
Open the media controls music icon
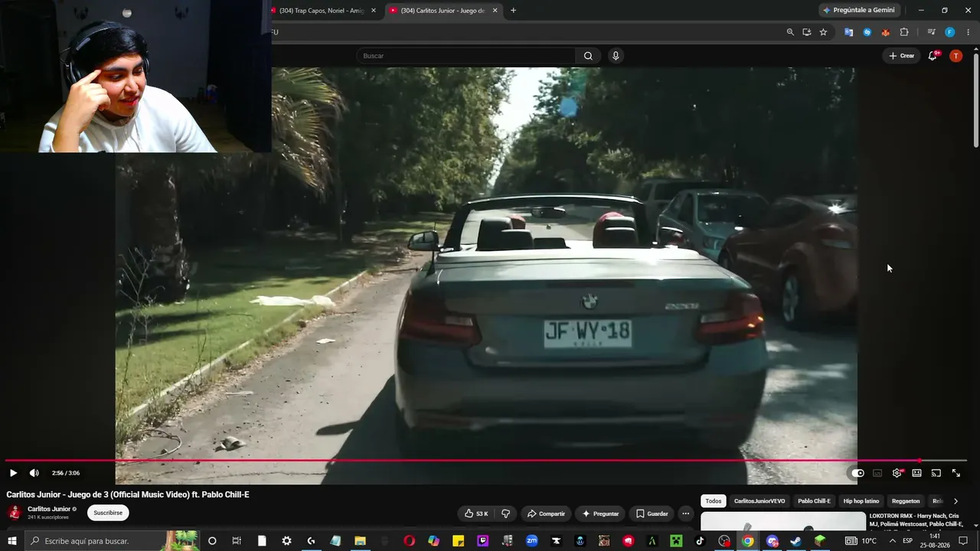click(x=931, y=32)
